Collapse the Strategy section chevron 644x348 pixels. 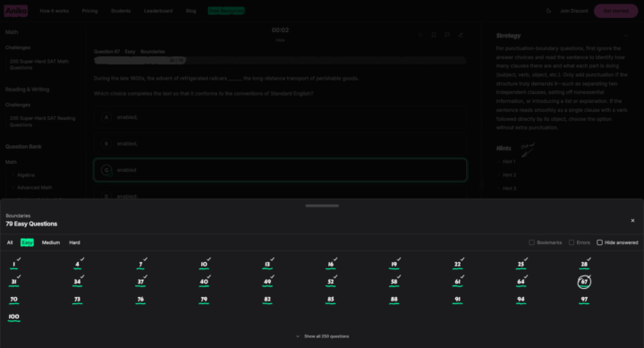point(626,36)
